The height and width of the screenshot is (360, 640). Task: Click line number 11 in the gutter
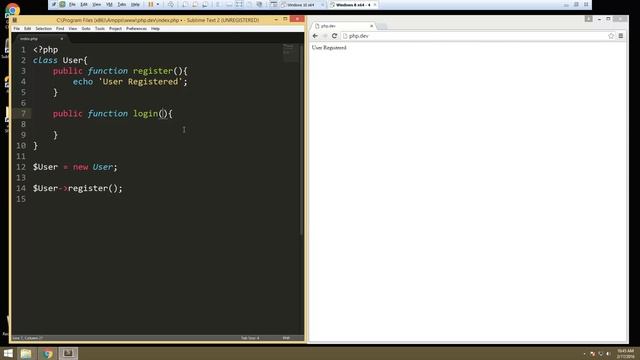coord(21,156)
